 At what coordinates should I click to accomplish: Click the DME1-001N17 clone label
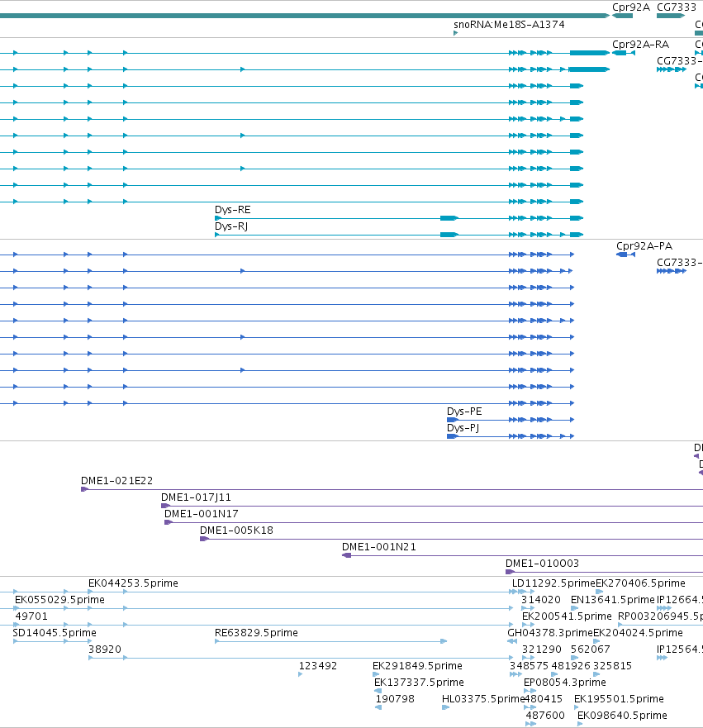[x=201, y=513]
